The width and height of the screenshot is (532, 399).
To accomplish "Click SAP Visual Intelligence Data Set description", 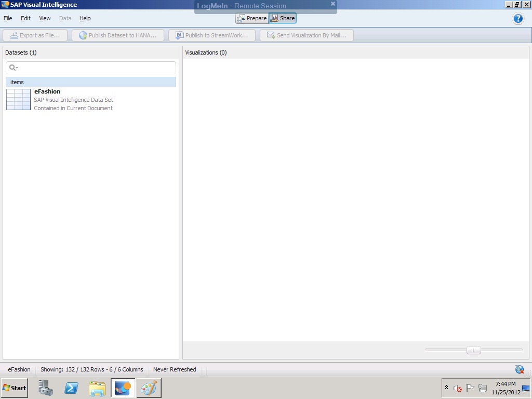I will 73,100.
